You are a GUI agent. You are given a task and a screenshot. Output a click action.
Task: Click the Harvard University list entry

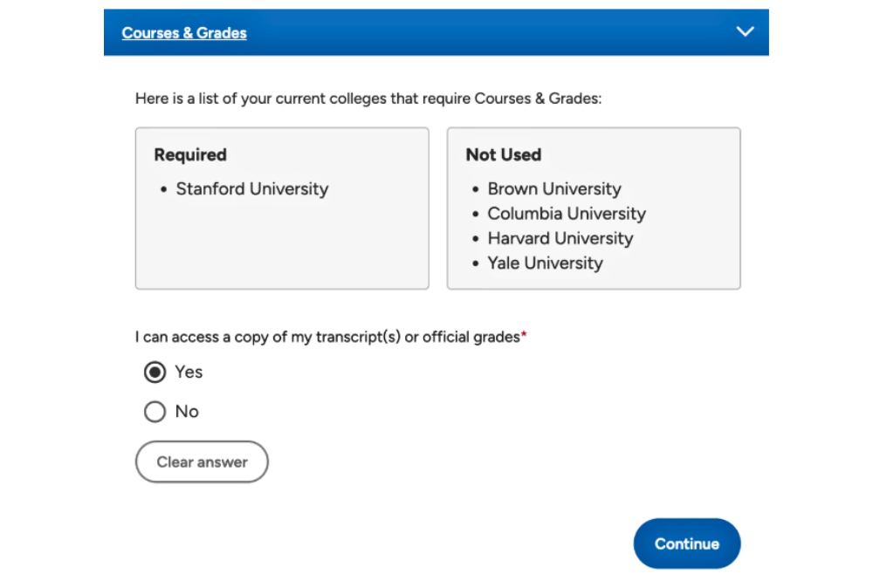coord(560,238)
